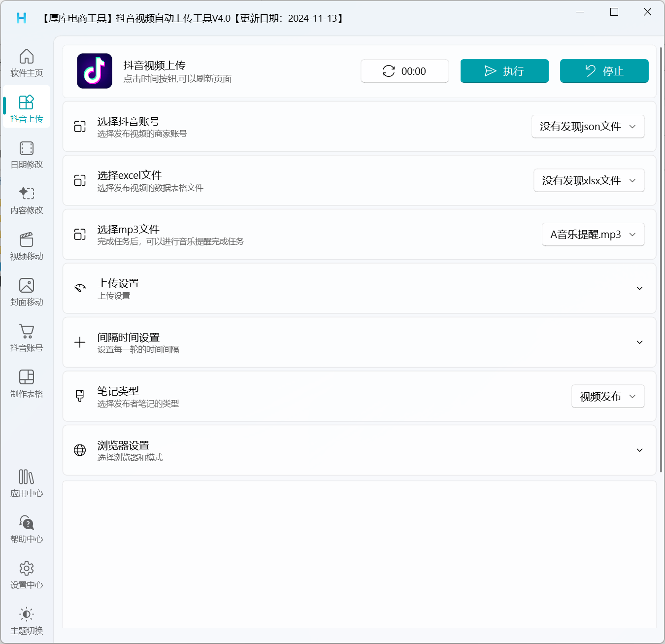This screenshot has height=644, width=665.
Task: Open the 设置中心 settings gear icon
Action: point(27,569)
